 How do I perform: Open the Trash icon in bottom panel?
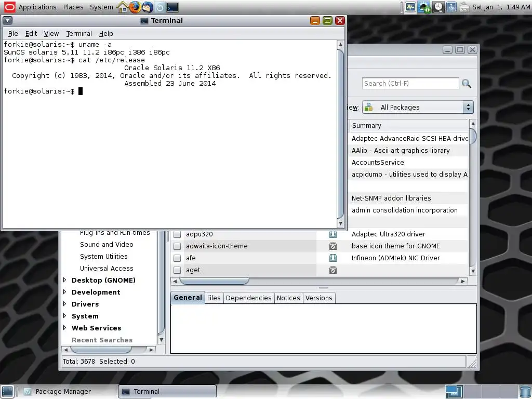(525, 392)
